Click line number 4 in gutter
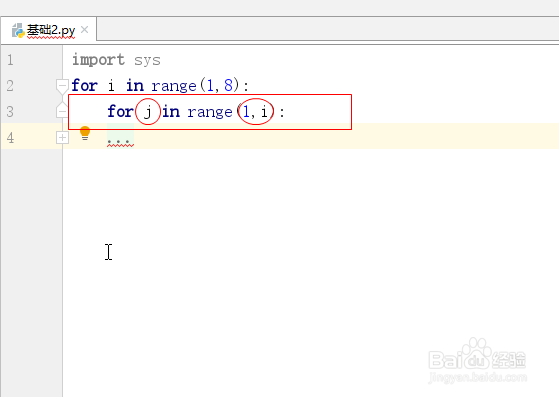The image size is (559, 397). click(10, 138)
